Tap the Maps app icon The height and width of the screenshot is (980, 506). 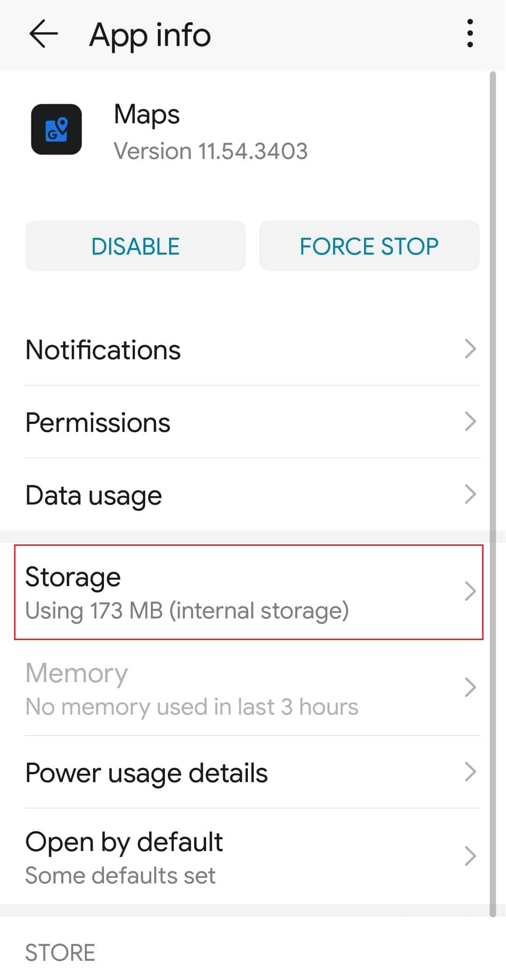point(56,129)
